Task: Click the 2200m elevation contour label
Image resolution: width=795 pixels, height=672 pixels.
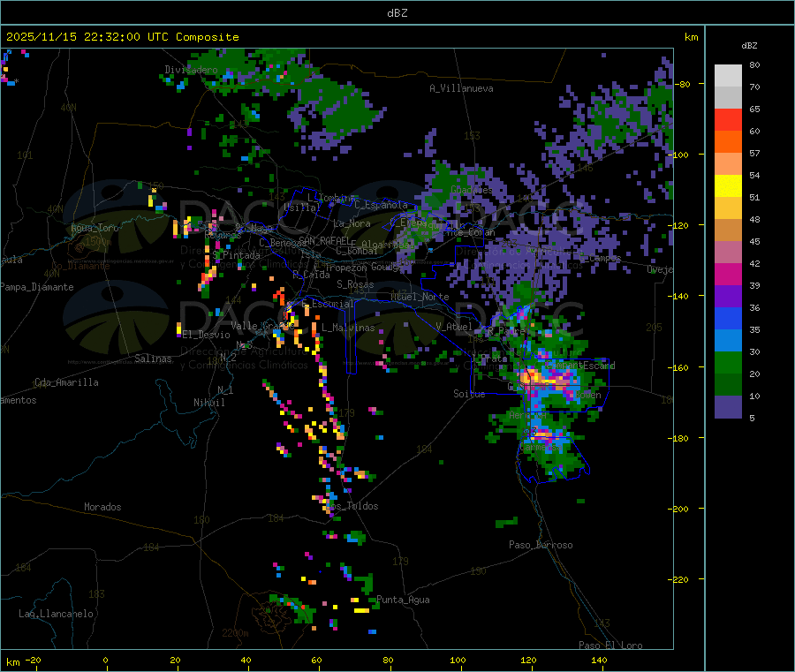Action: 235,633
